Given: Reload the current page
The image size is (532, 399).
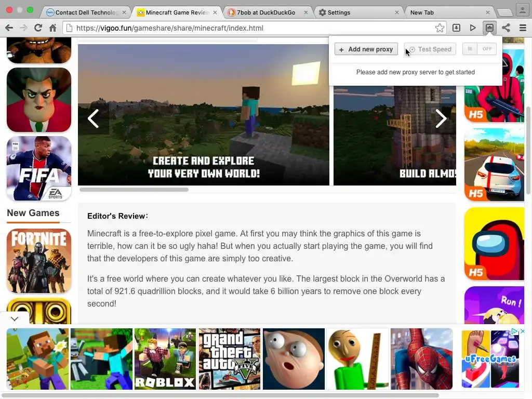Looking at the screenshot, I should 38,28.
